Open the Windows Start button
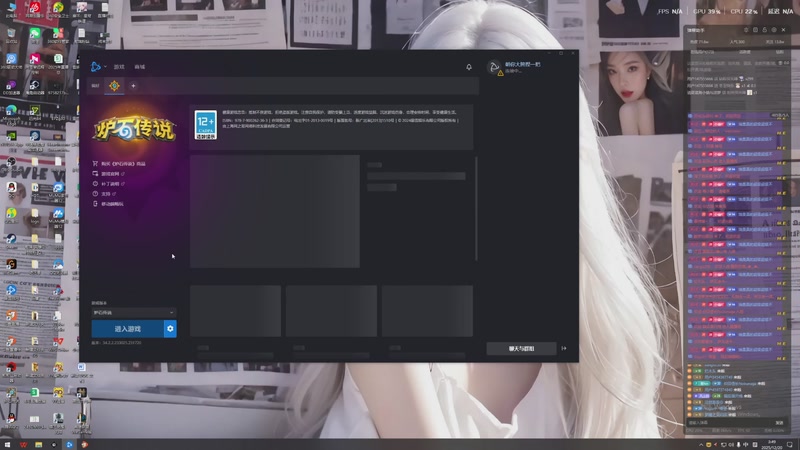The height and width of the screenshot is (450, 800). pos(8,445)
